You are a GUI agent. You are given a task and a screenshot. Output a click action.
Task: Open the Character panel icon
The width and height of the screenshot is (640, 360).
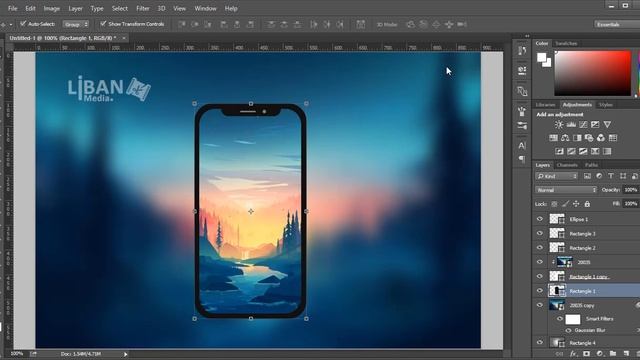tap(522, 145)
